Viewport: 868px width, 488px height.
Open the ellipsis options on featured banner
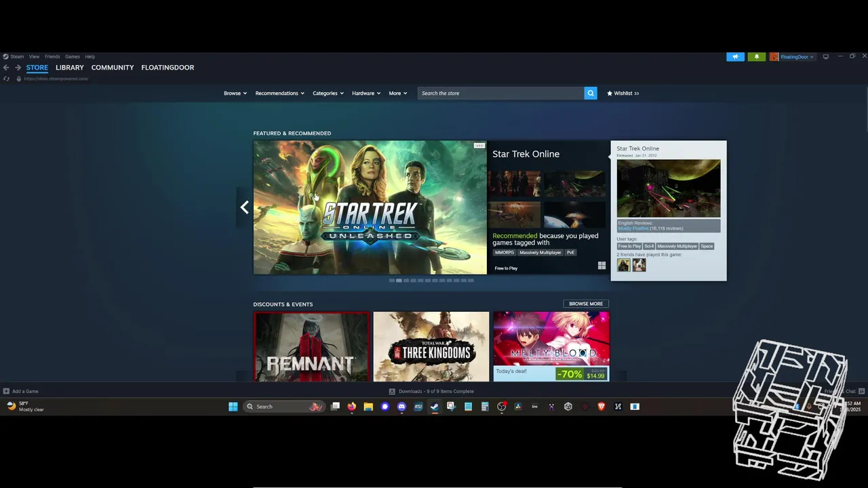point(479,146)
